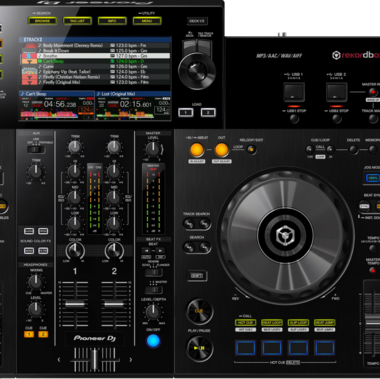Push the USB1 STOP button

point(294,118)
